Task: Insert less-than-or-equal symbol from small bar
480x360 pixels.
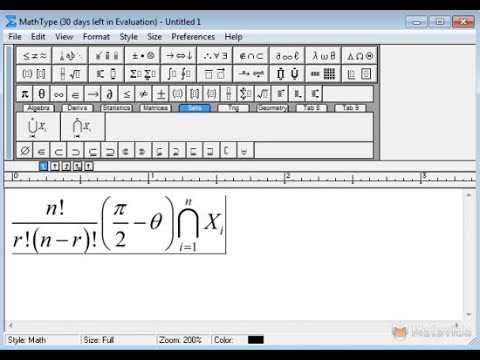Action: click(127, 94)
